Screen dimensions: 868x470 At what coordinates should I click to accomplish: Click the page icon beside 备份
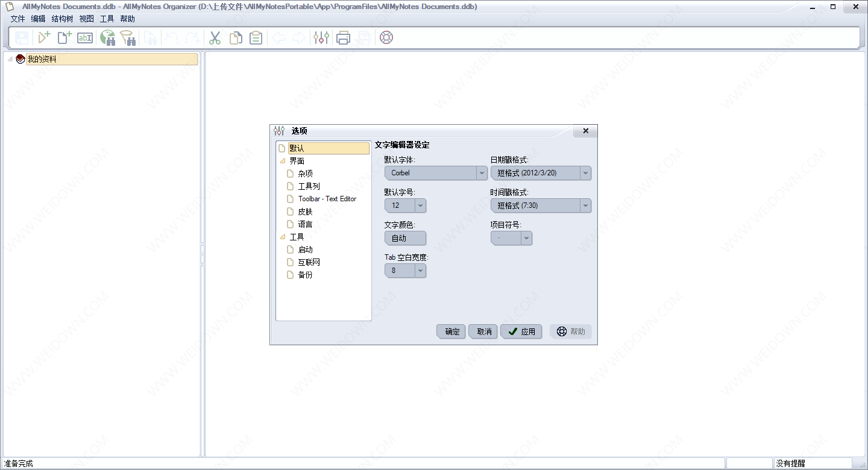(291, 275)
